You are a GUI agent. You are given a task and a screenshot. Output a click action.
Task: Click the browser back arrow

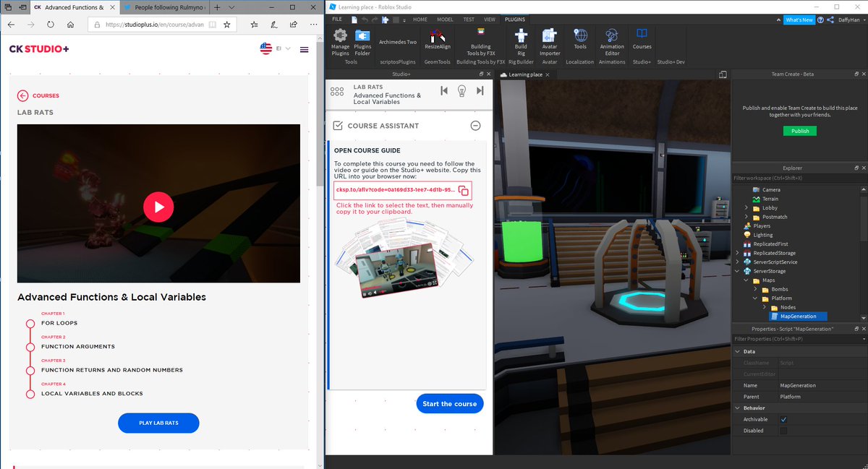point(11,24)
